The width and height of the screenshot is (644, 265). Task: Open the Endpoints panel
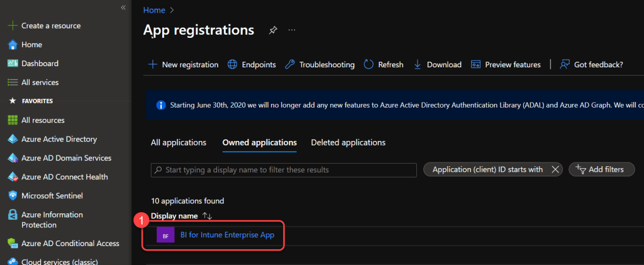click(252, 65)
